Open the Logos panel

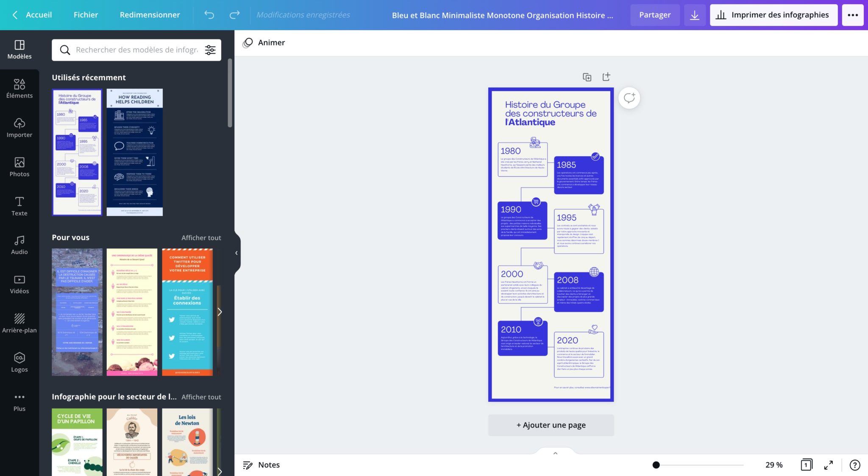tap(19, 361)
